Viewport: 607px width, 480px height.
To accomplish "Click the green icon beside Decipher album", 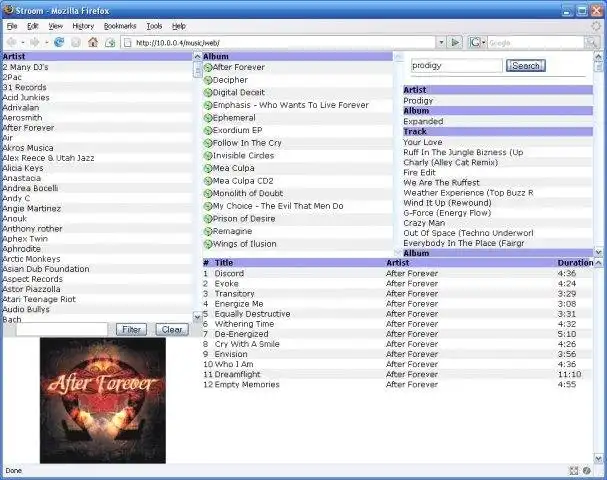I will click(x=208, y=81).
